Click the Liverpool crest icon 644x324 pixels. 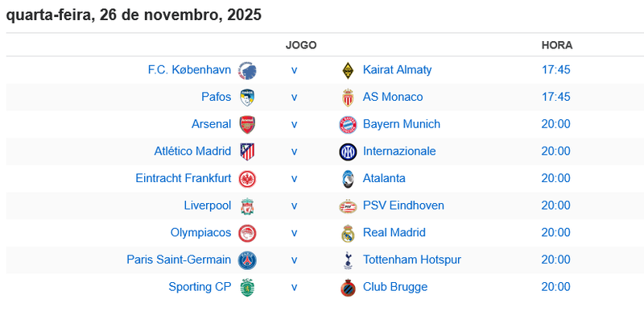pos(247,206)
